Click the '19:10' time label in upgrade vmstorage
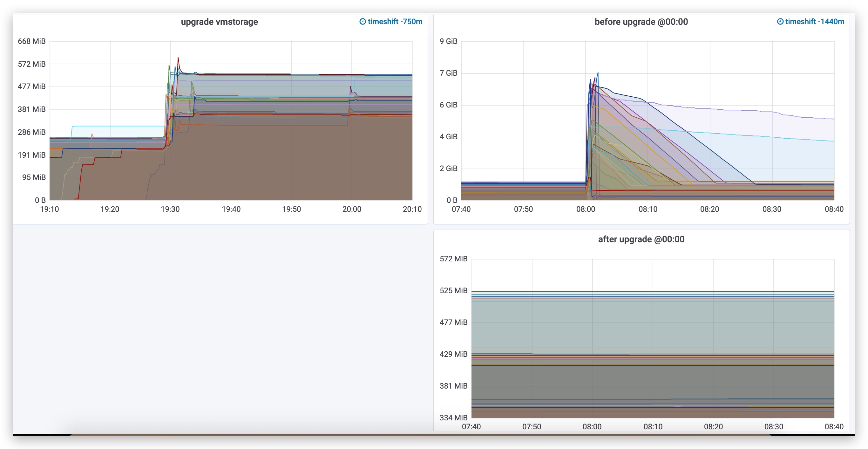Viewport: 868px width, 449px height. (x=50, y=209)
